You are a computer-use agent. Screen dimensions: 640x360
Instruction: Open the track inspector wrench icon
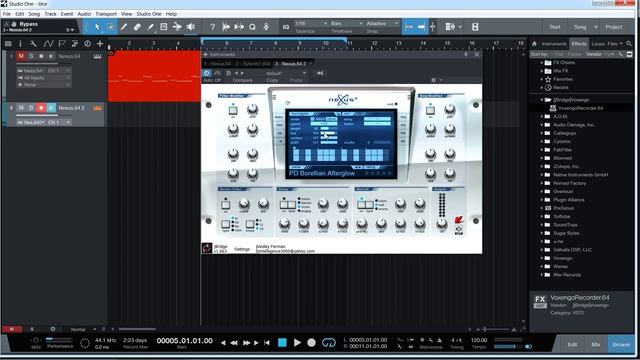(33, 43)
